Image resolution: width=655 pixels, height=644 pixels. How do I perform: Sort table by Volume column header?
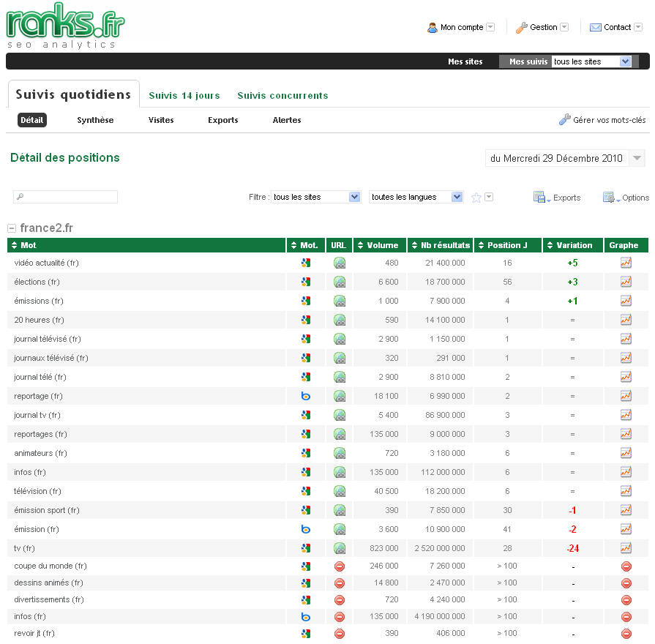tap(380, 245)
